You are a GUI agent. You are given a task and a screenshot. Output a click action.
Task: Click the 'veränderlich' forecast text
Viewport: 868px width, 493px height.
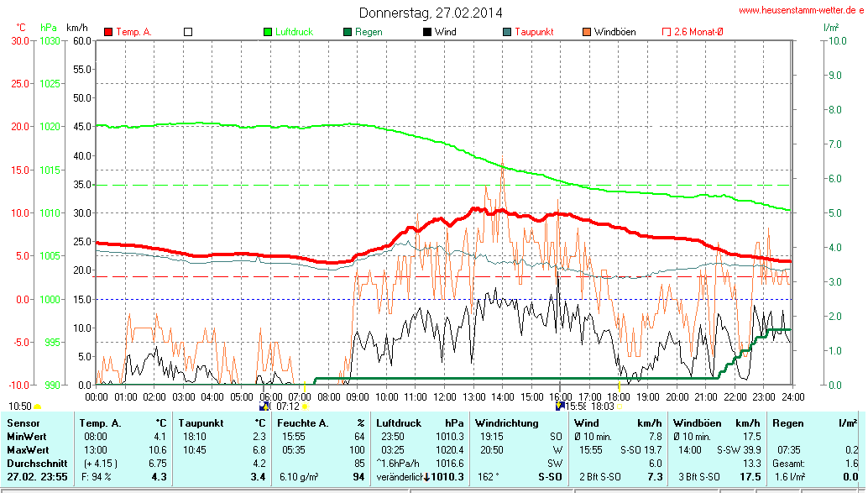tap(400, 477)
